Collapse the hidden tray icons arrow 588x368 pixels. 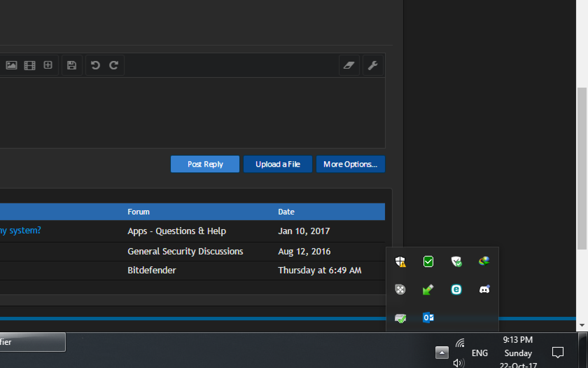(442, 353)
